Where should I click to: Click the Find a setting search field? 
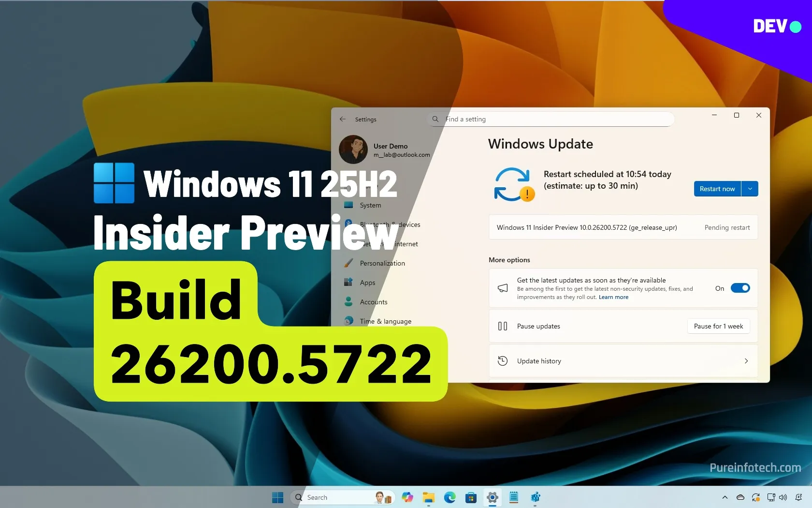[551, 119]
